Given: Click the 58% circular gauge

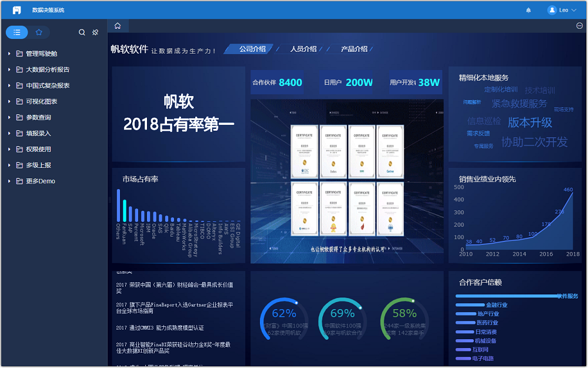Looking at the screenshot, I should 405,319.
